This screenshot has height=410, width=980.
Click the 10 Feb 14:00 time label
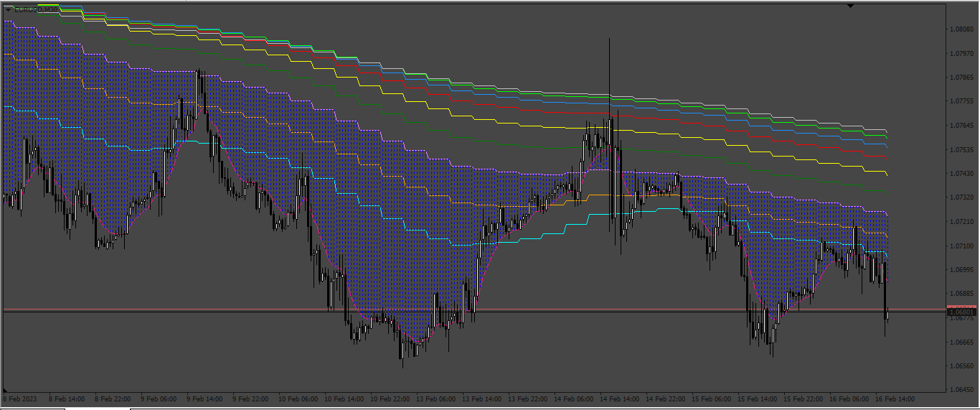[x=344, y=398]
